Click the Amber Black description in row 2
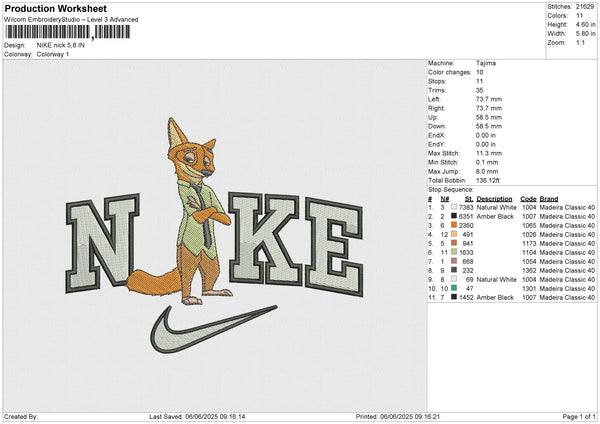The height and width of the screenshot is (424, 600). pyautogui.click(x=495, y=216)
